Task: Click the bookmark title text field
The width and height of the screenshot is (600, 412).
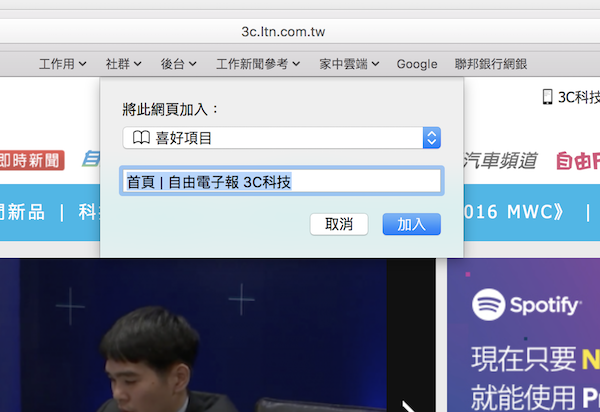Action: click(x=281, y=181)
